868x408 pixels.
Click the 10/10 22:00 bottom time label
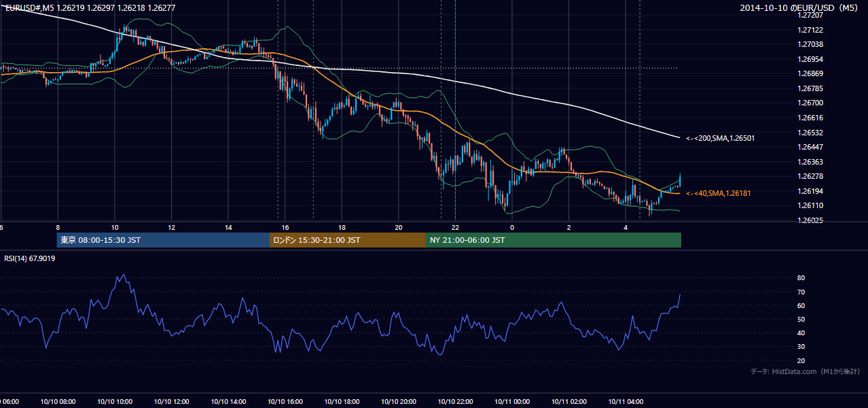pyautogui.click(x=455, y=402)
